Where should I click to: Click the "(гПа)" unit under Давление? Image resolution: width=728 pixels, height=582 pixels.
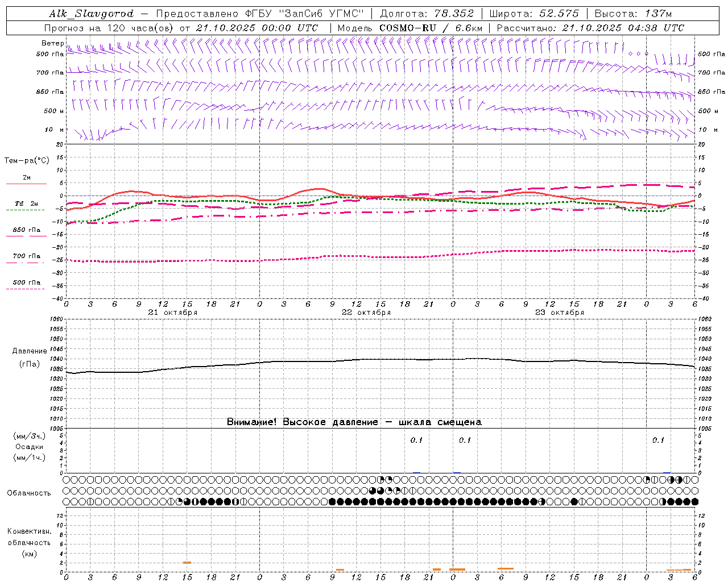click(30, 364)
